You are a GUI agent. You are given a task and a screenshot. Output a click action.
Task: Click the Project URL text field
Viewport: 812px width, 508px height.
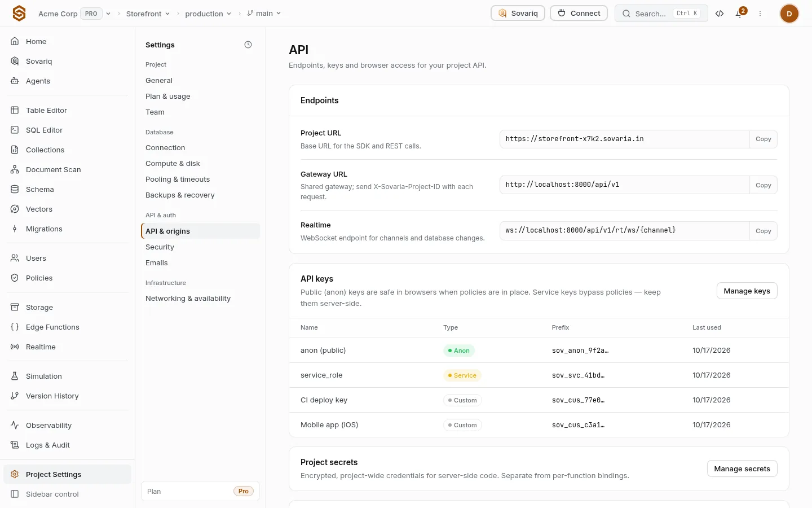(624, 139)
